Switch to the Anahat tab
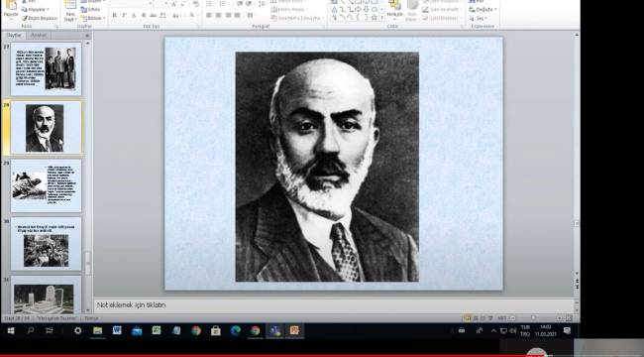This screenshot has height=357, width=644. pos(39,36)
